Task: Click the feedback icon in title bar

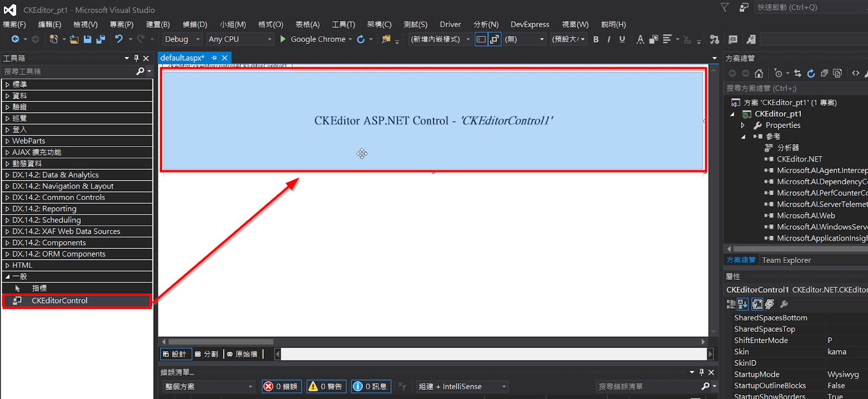Action: click(x=744, y=7)
